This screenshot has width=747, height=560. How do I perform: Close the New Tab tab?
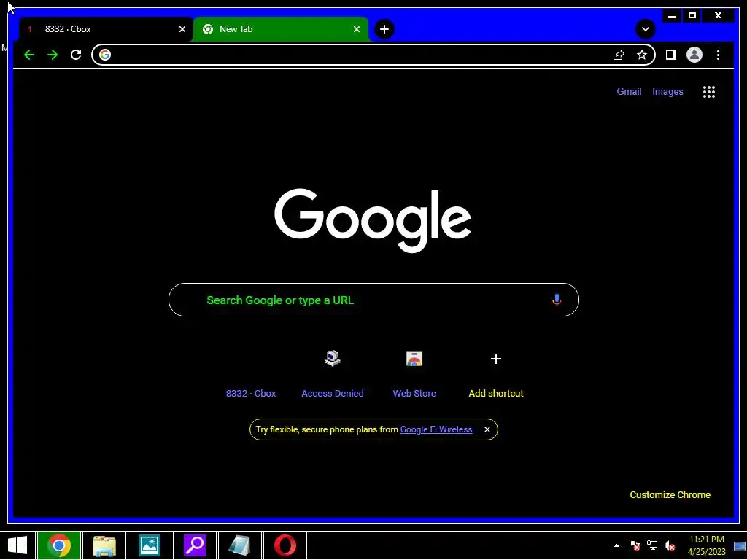coord(356,29)
